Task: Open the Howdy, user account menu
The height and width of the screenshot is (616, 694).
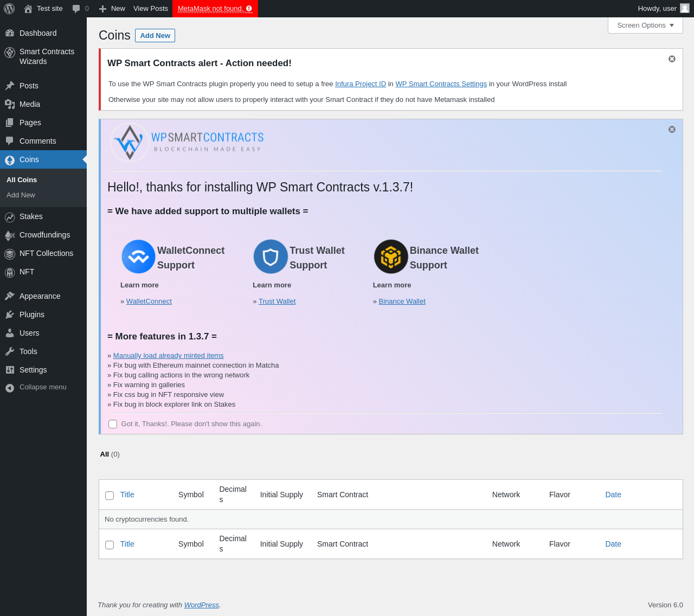Action: [x=663, y=9]
